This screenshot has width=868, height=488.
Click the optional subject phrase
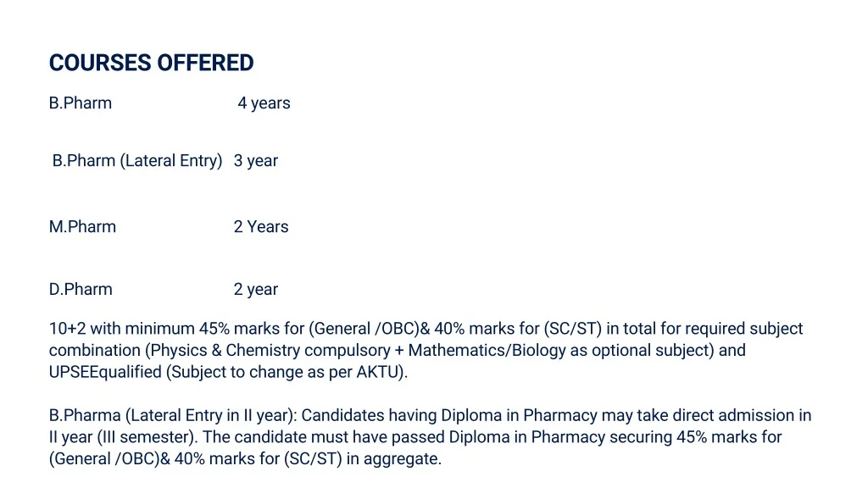[x=641, y=351]
